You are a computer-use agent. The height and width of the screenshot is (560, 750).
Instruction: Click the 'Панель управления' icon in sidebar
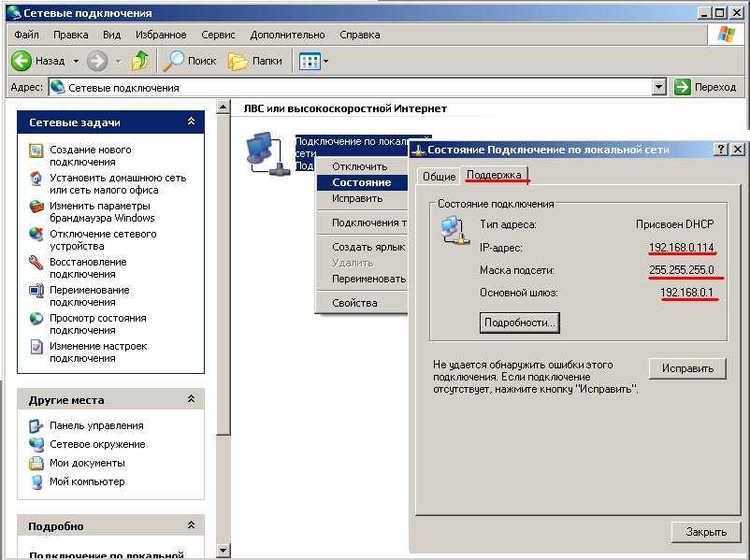click(36, 426)
